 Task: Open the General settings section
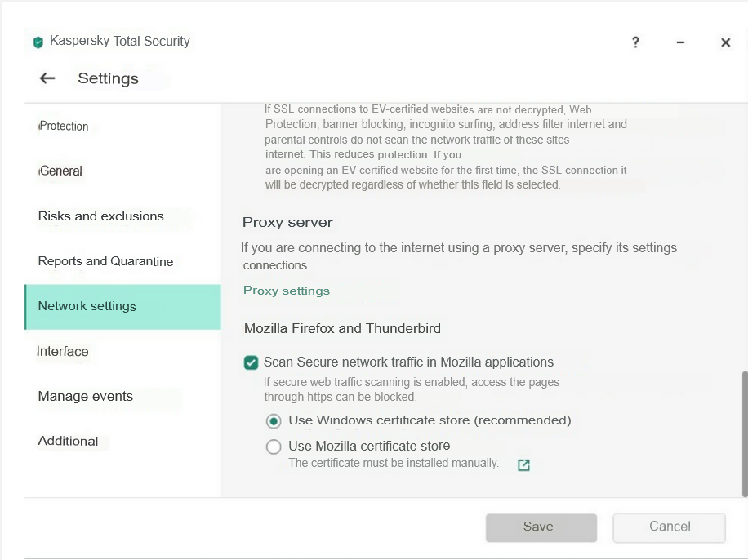tap(61, 171)
